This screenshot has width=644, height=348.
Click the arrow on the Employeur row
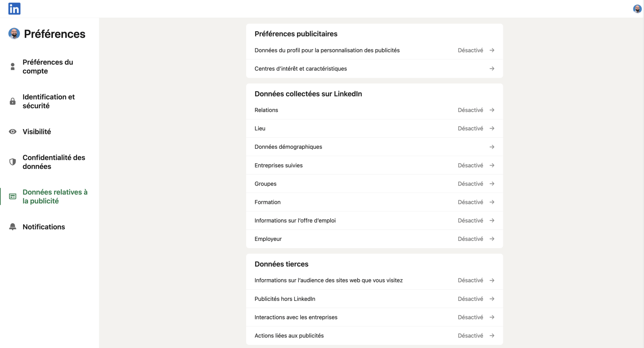(x=492, y=239)
